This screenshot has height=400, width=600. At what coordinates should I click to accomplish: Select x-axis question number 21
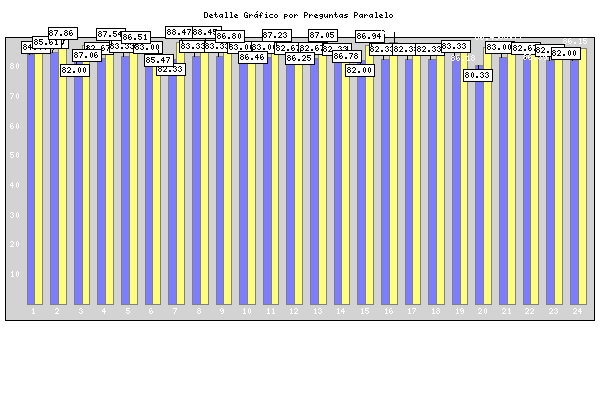(x=506, y=311)
